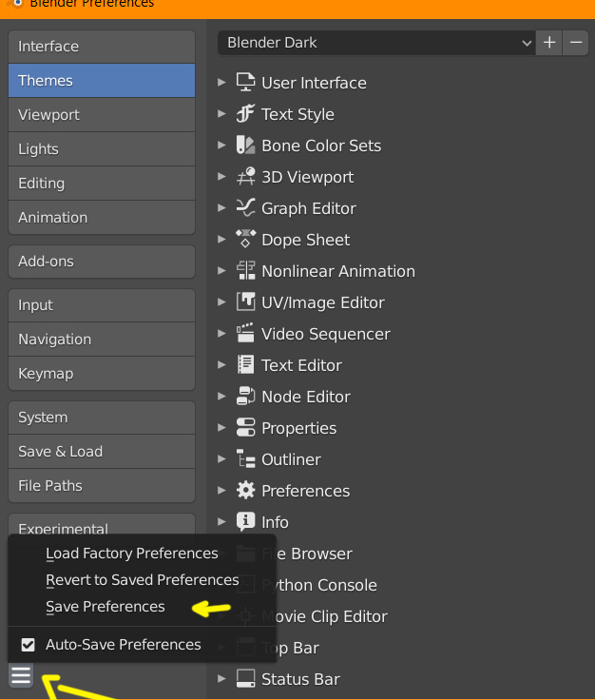Image resolution: width=595 pixels, height=700 pixels.
Task: Click the Graph Editor icon
Action: [245, 208]
